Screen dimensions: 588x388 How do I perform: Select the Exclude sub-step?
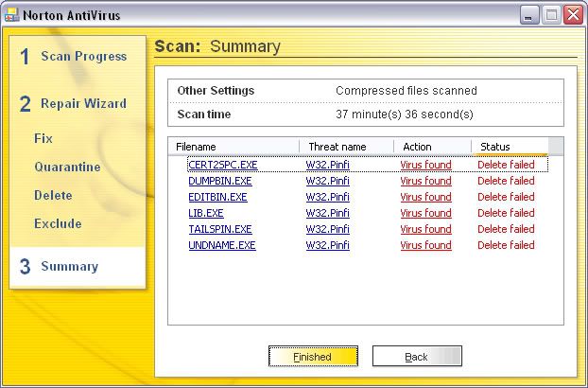(x=58, y=223)
